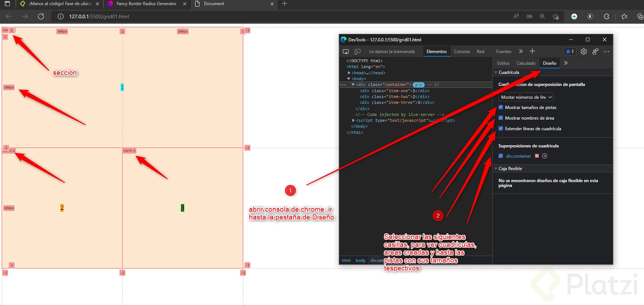Toggle the div.container grid overlay checkbox

point(501,156)
